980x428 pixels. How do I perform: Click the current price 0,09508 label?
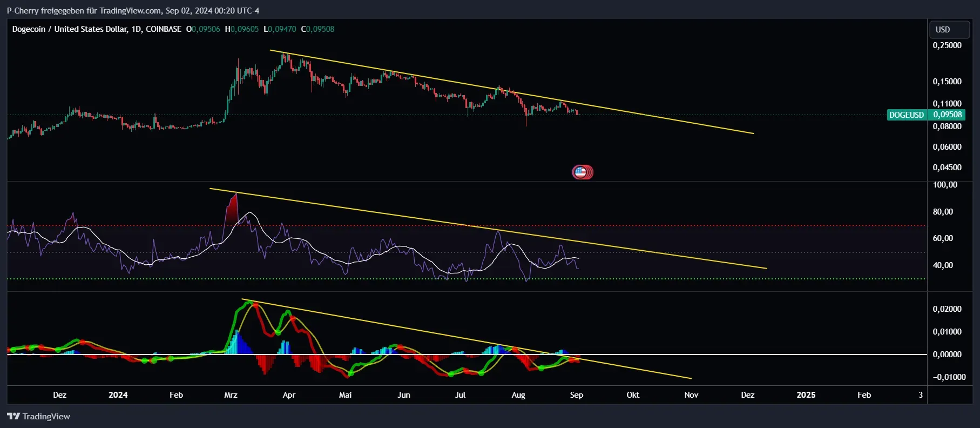tap(948, 115)
